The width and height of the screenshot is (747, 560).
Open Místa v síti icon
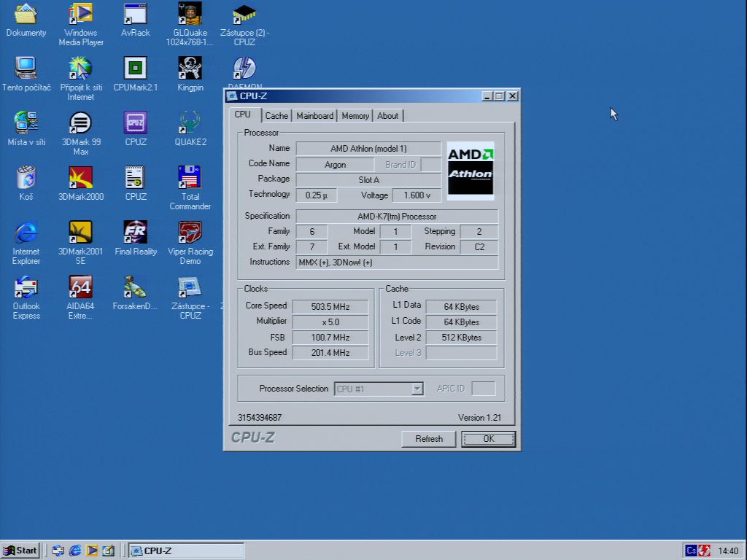[26, 122]
